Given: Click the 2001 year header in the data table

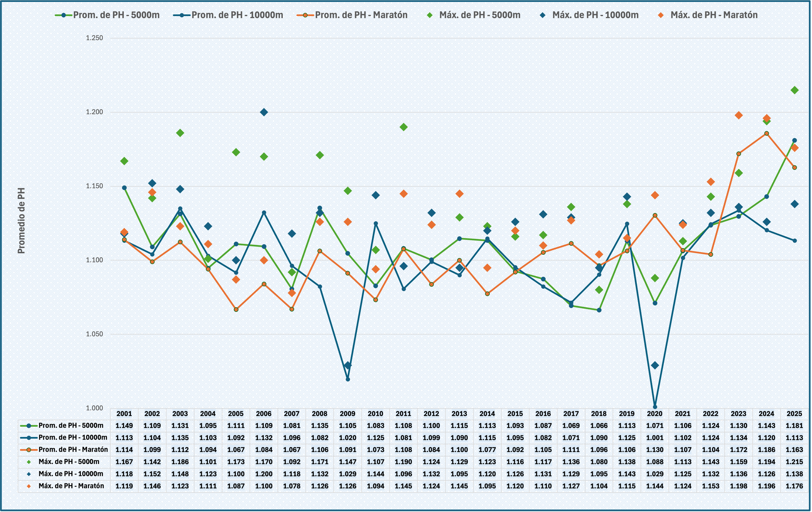Looking at the screenshot, I should pos(124,414).
